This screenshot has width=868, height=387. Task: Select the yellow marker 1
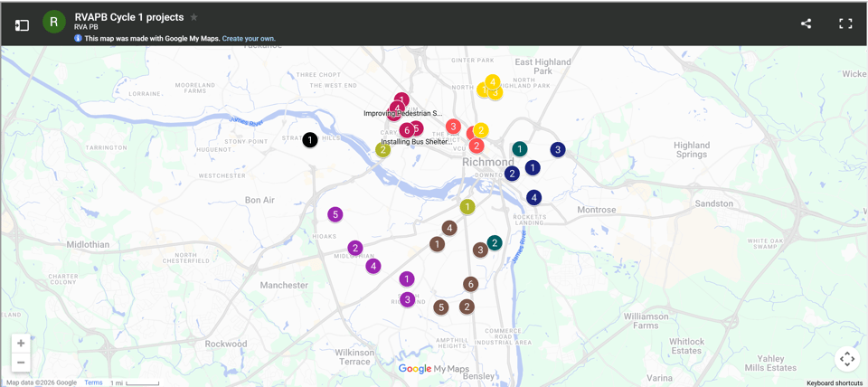483,90
